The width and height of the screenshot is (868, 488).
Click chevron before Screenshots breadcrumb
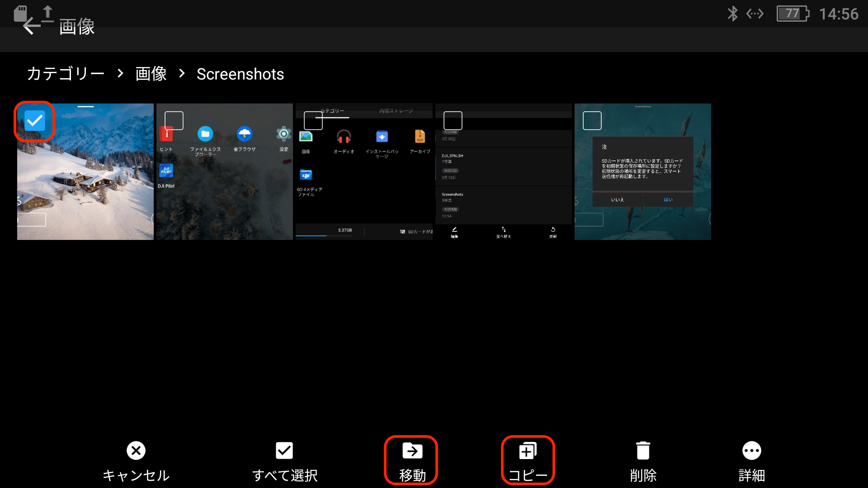(182, 73)
